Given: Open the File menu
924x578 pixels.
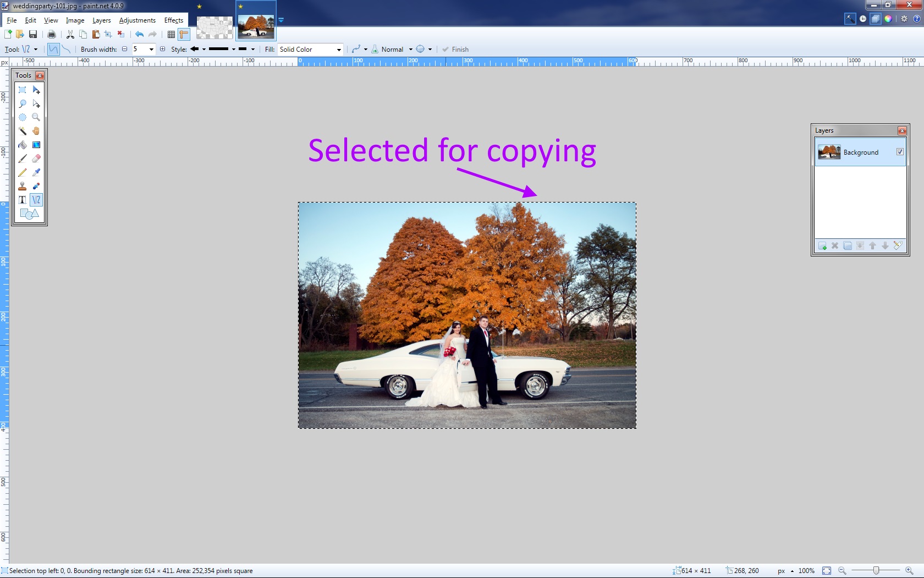Looking at the screenshot, I should coord(12,20).
